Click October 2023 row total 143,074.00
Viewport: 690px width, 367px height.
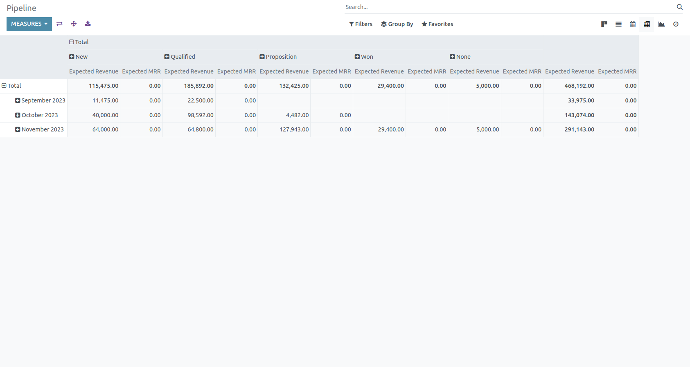click(569, 115)
